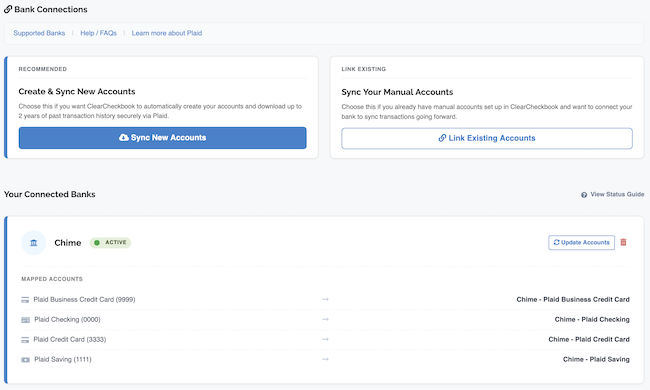
Task: Delete the Chime connection via trash icon
Action: pyautogui.click(x=623, y=242)
